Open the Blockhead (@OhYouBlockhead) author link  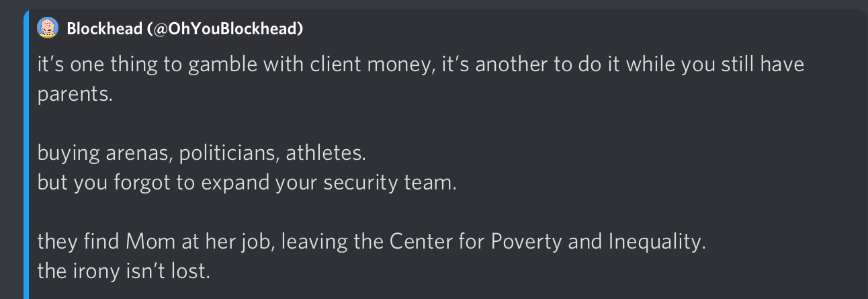click(x=185, y=28)
